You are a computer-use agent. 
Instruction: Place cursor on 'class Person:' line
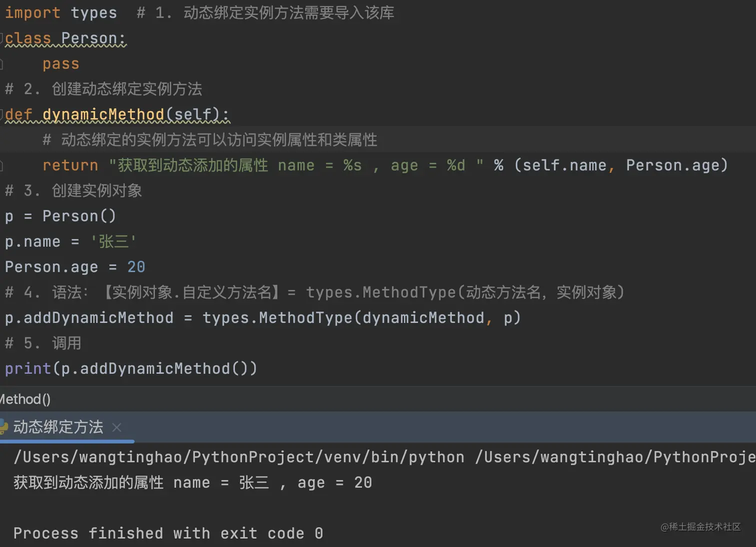(65, 38)
